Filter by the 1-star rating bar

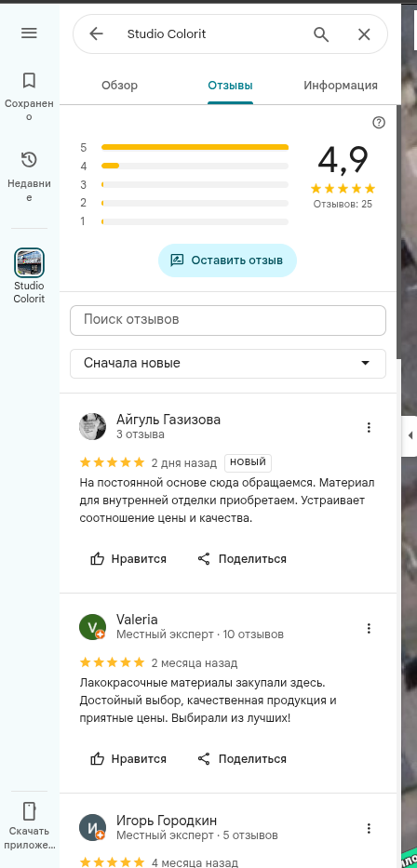coord(184,221)
